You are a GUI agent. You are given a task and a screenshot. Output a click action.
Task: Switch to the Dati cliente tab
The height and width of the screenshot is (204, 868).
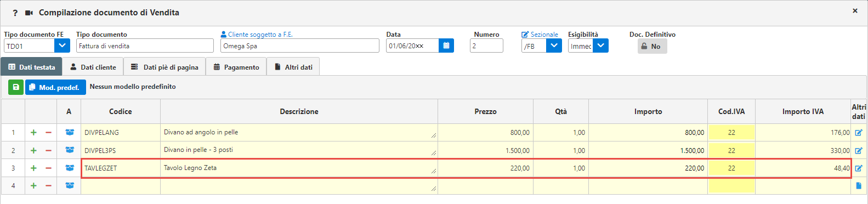tap(93, 67)
